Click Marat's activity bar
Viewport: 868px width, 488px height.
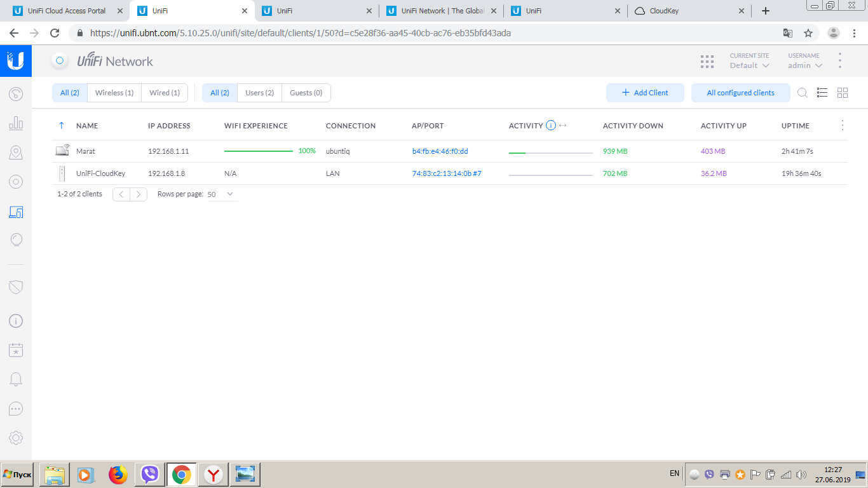click(x=551, y=153)
